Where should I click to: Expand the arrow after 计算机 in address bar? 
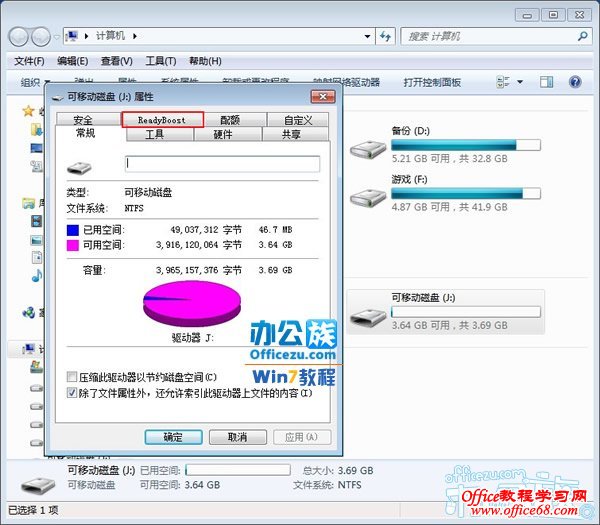pyautogui.click(x=135, y=36)
